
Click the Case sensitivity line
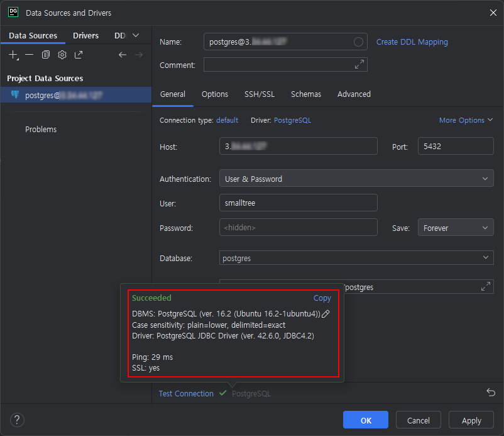[209, 325]
